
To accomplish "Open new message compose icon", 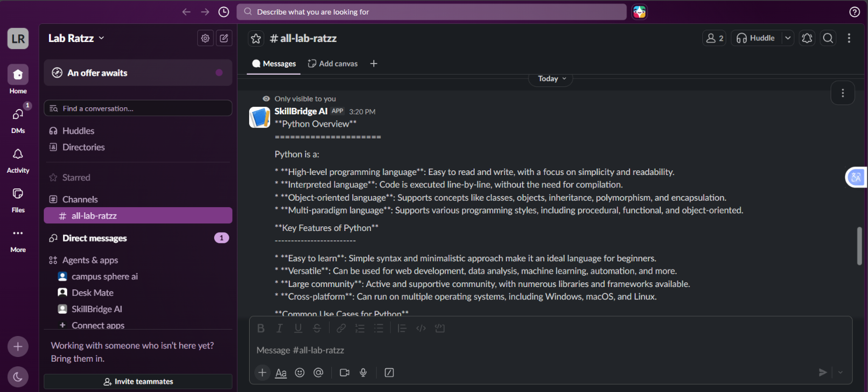I will (x=224, y=38).
